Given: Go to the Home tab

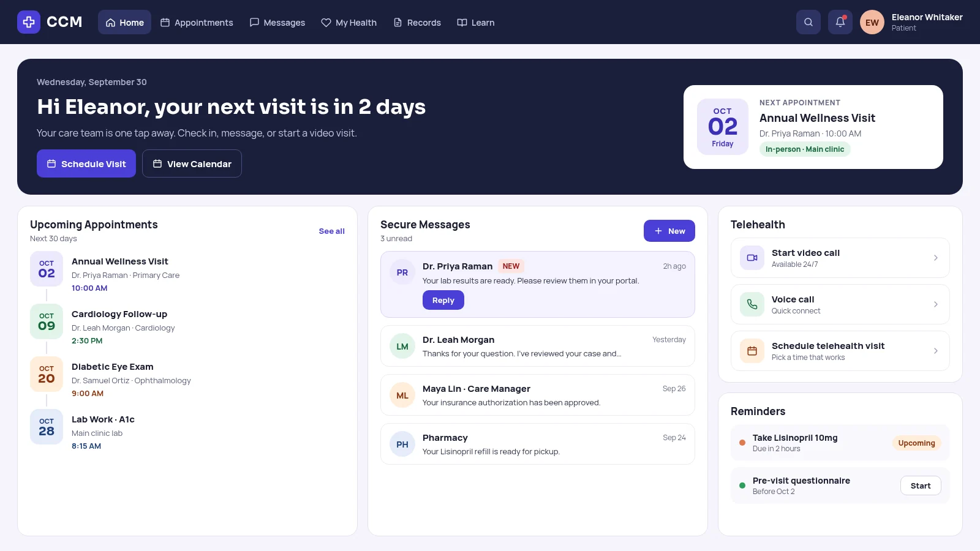Looking at the screenshot, I should [124, 22].
